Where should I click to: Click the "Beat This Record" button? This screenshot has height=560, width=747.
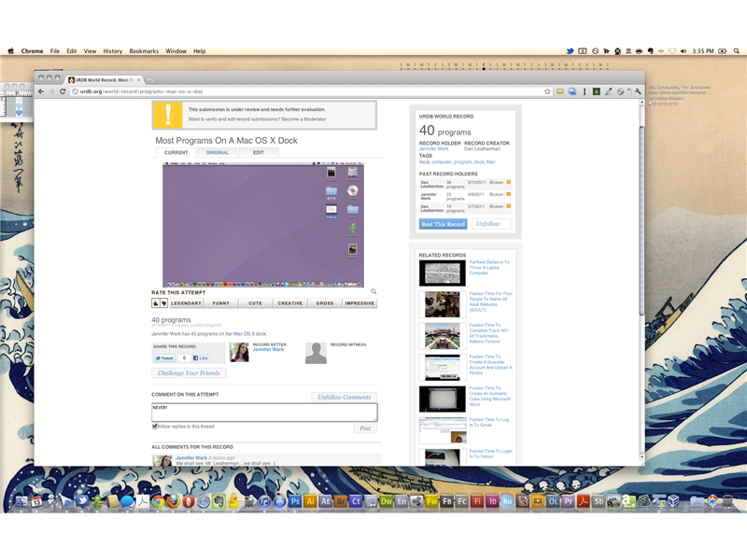(443, 223)
